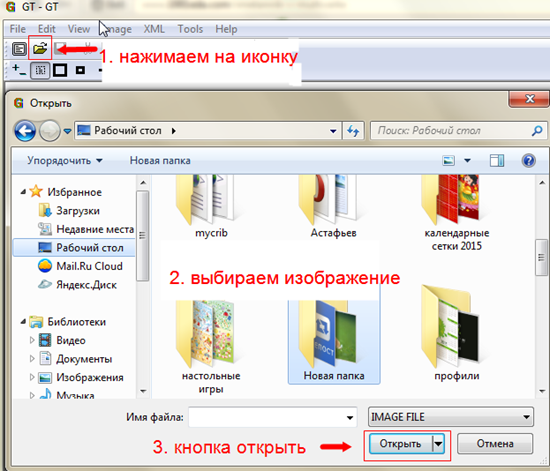Select the календарные сетки 2015 folder
Screen dimensions: 550x471
point(456,212)
